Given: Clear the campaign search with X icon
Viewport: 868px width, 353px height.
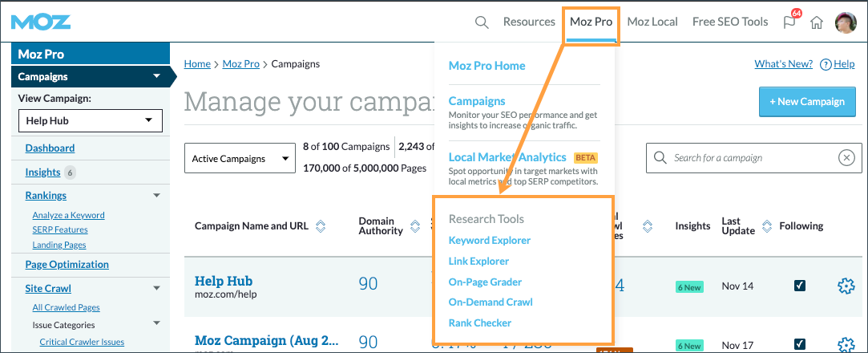Looking at the screenshot, I should click(846, 158).
